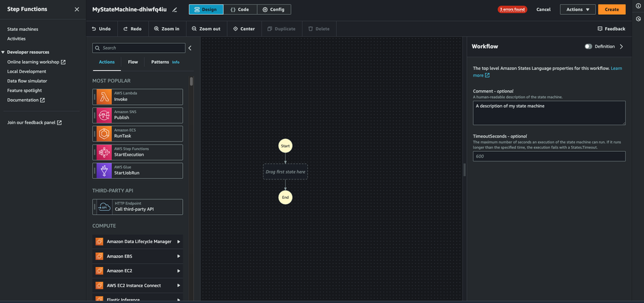Open State machines in the sidebar
Viewport: 644px width, 303px height.
[x=23, y=29]
